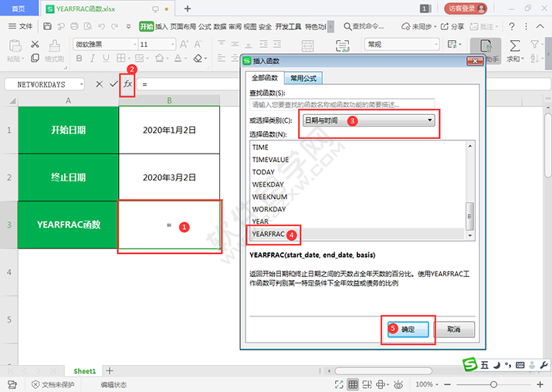Open the number format dropdown
Viewport: 552px width, 392px height.
coord(436,44)
